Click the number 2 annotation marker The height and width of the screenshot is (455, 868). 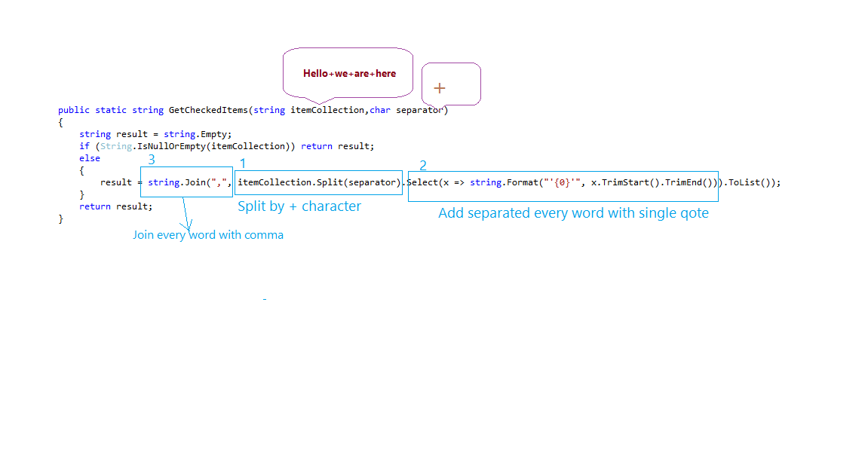point(423,165)
